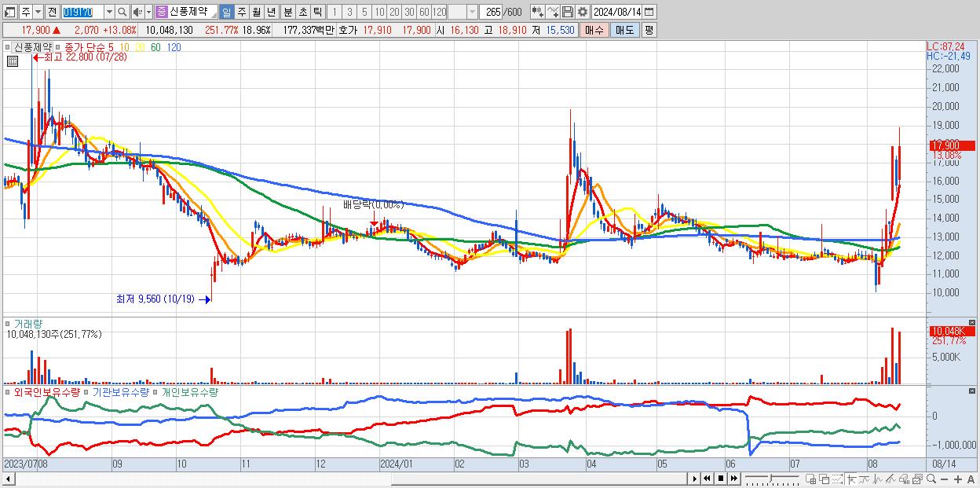The width and height of the screenshot is (980, 488).
Task: Click the trend line drawing icon
Action: (x=890, y=479)
